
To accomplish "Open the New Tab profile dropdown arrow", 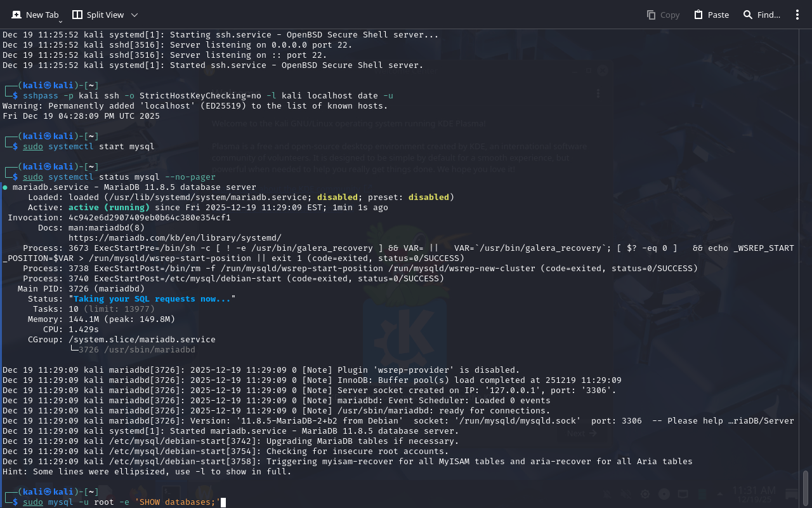I will pyautogui.click(x=61, y=22).
